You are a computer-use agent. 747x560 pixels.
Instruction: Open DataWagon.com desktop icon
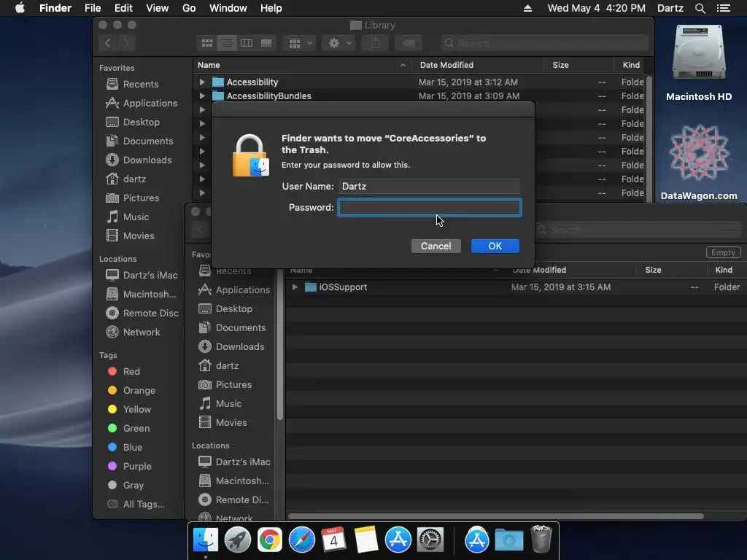(698, 162)
